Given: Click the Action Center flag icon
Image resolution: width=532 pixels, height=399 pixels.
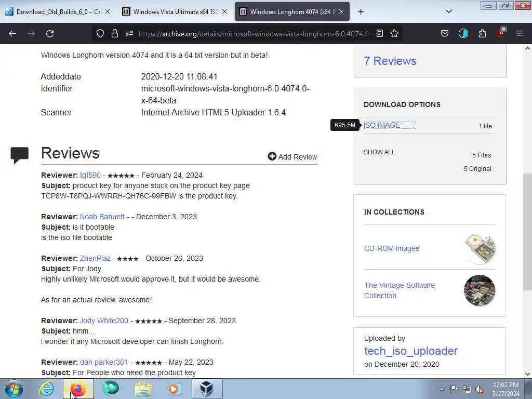Looking at the screenshot, I should [454, 389].
